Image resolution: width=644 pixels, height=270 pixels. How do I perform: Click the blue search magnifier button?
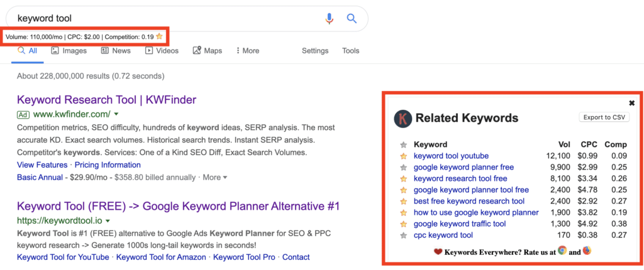352,18
